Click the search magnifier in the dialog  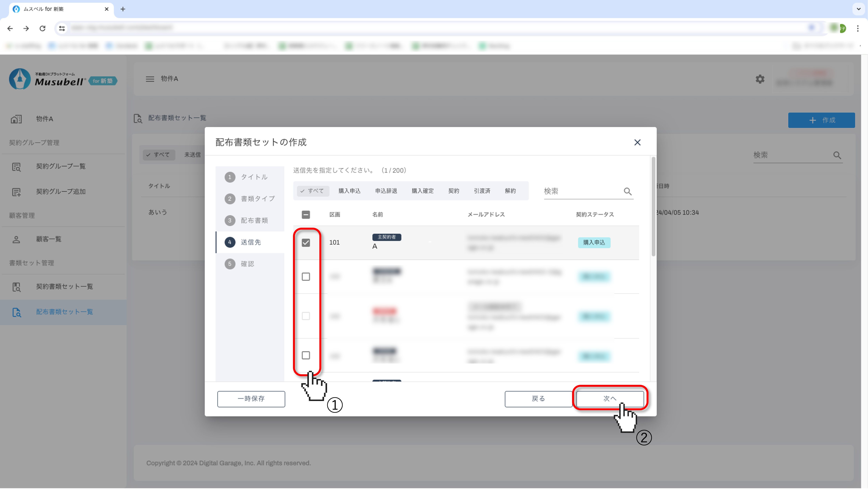(627, 191)
